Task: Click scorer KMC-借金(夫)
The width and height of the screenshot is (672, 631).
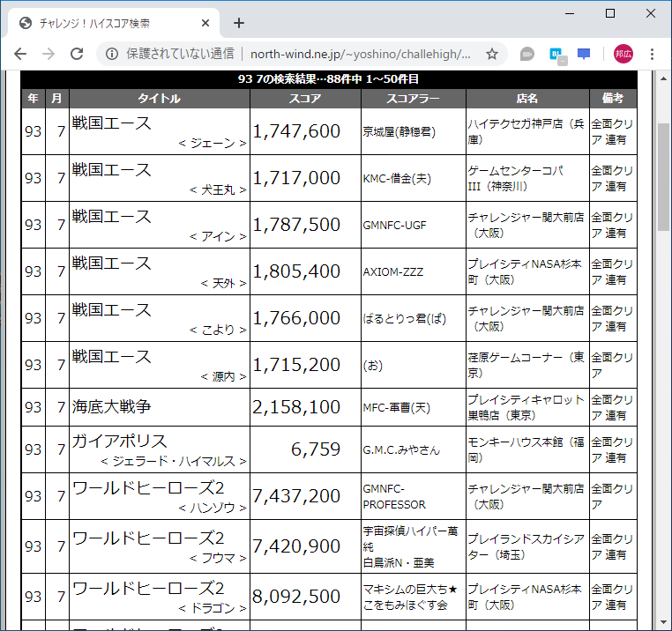Action: [x=397, y=179]
